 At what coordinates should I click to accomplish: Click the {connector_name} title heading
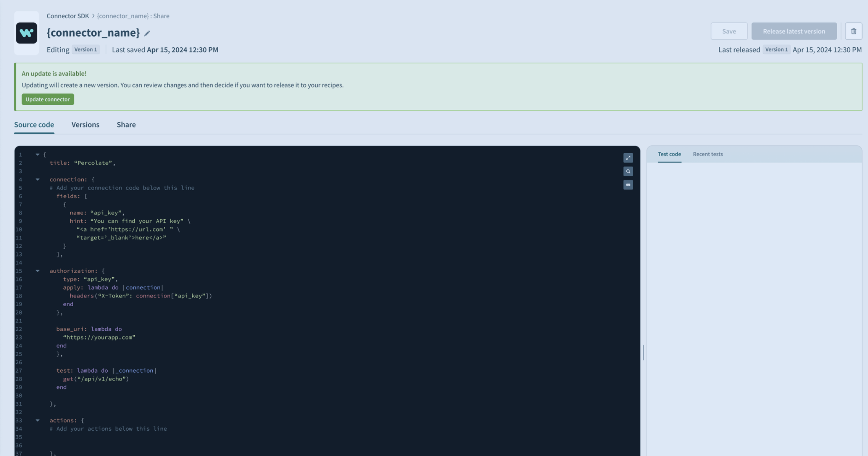pos(93,32)
